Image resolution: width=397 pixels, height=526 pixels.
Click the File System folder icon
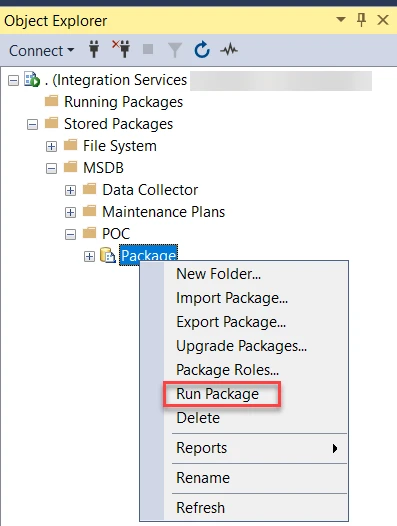(70, 145)
